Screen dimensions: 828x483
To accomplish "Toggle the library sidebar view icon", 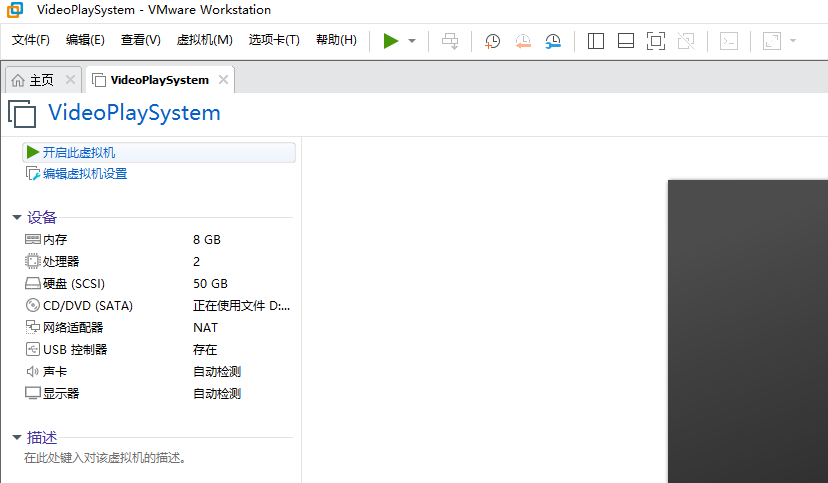I will pos(596,41).
